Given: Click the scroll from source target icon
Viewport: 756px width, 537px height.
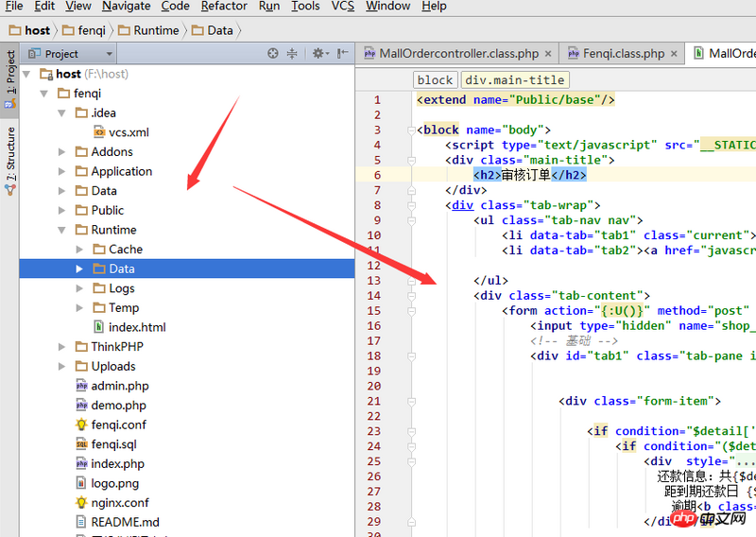Looking at the screenshot, I should (273, 54).
